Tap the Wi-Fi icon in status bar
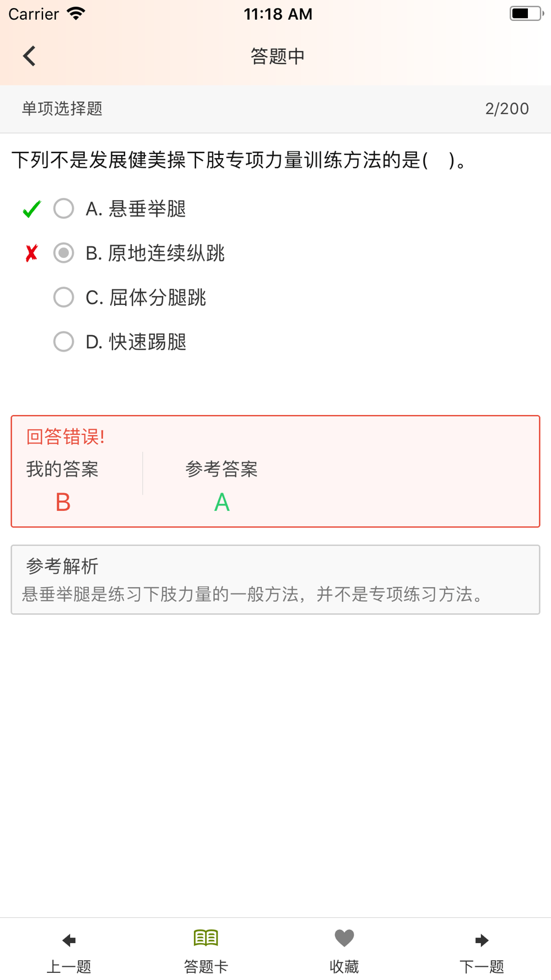This screenshot has width=551, height=980. tap(76, 14)
